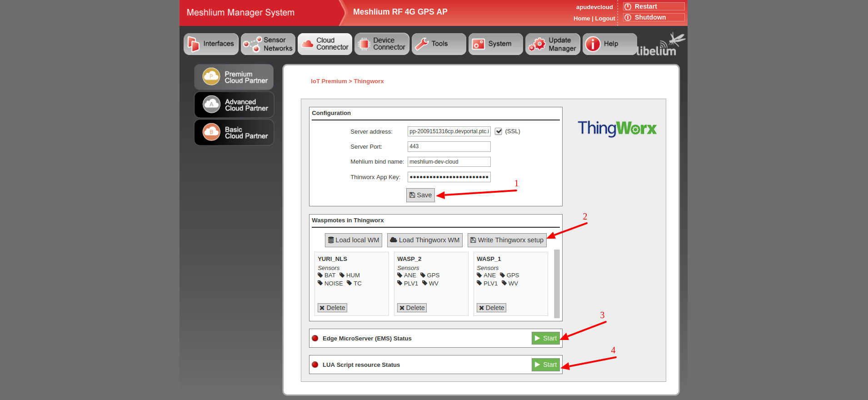Open the Update Manager

click(x=553, y=44)
